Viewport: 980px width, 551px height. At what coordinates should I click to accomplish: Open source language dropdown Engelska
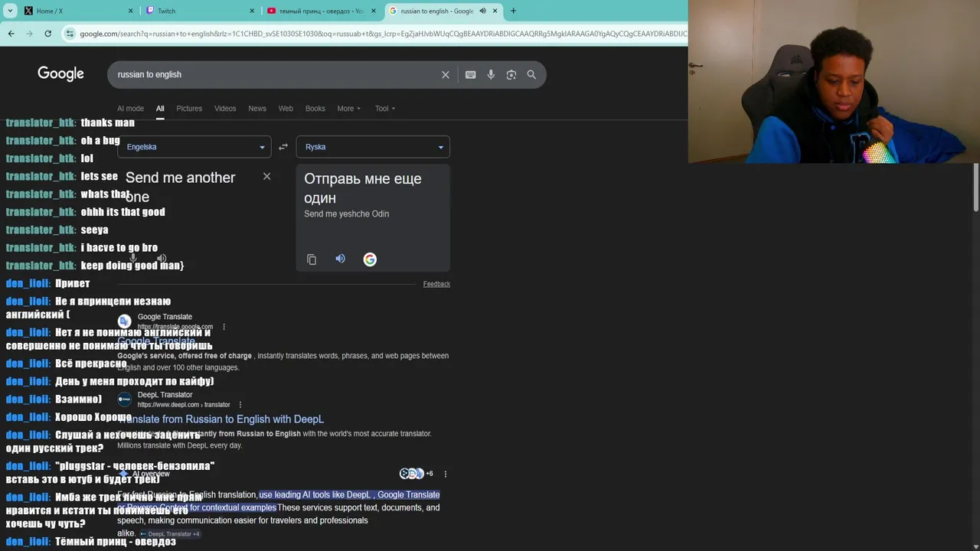pyautogui.click(x=194, y=147)
